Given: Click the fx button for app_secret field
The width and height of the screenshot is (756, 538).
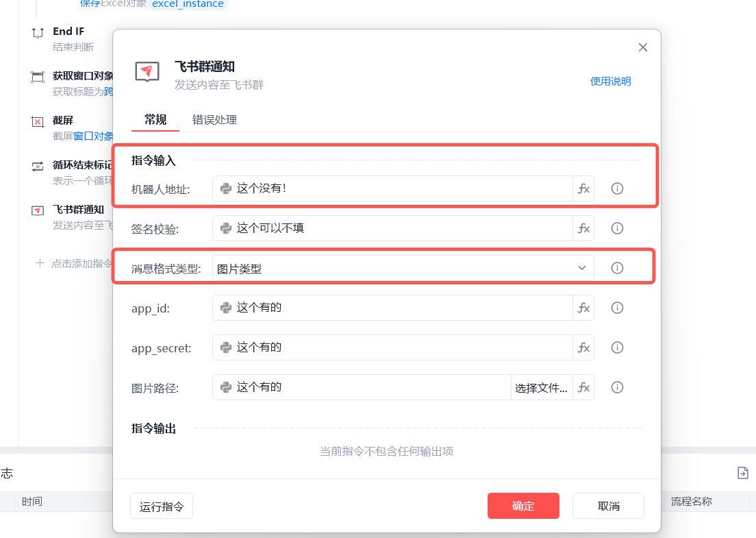Looking at the screenshot, I should point(583,347).
